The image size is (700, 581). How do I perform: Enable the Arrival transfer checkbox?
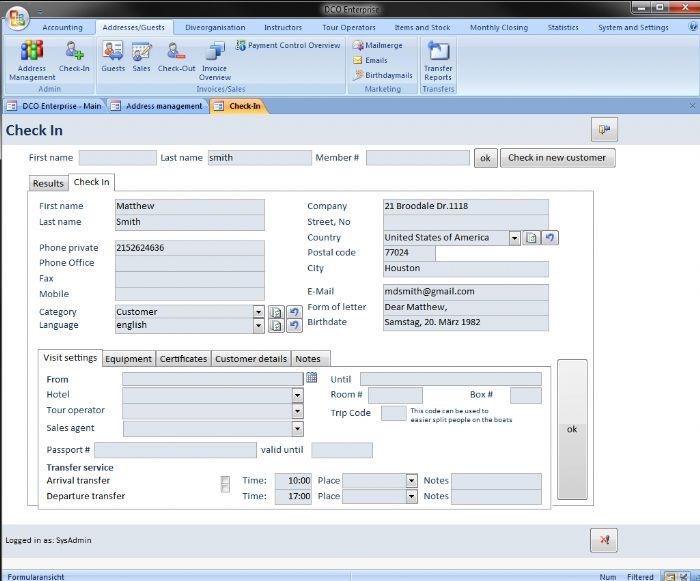tap(225, 481)
